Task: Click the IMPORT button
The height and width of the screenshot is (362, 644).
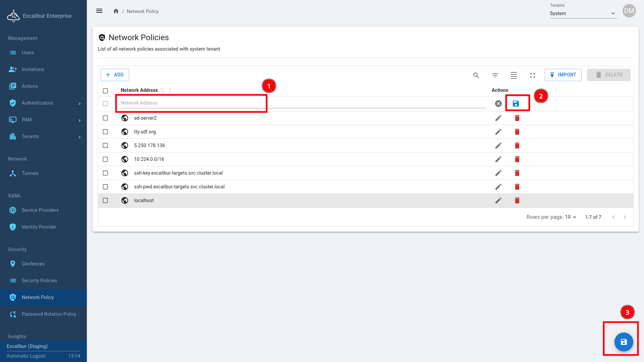Action: click(563, 75)
